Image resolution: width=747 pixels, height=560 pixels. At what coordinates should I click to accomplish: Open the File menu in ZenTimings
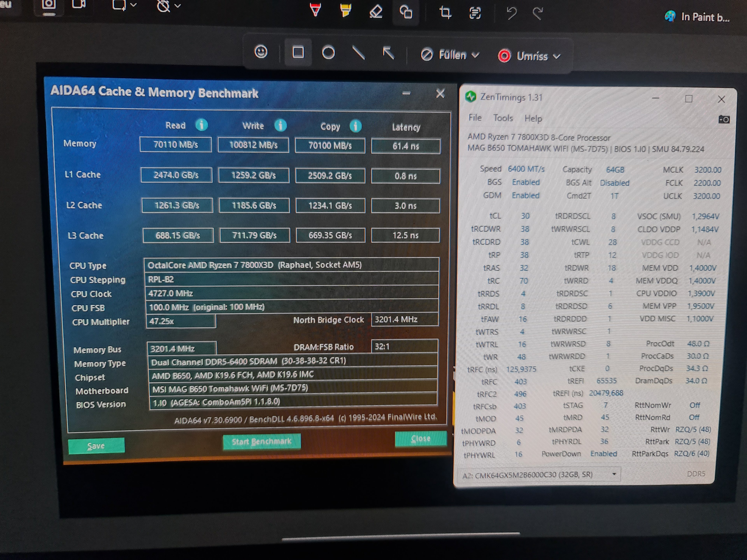click(x=475, y=117)
